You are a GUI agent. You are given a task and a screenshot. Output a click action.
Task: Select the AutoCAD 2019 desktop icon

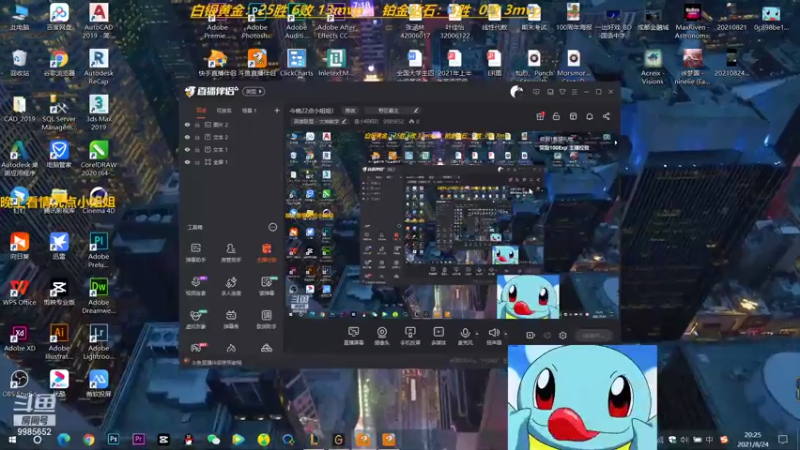[x=98, y=21]
